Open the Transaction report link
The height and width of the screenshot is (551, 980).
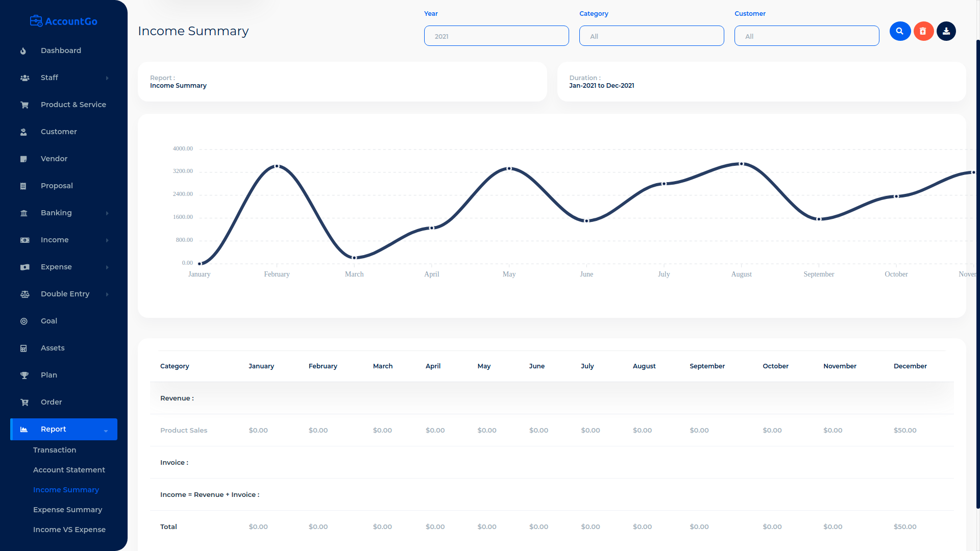click(55, 450)
